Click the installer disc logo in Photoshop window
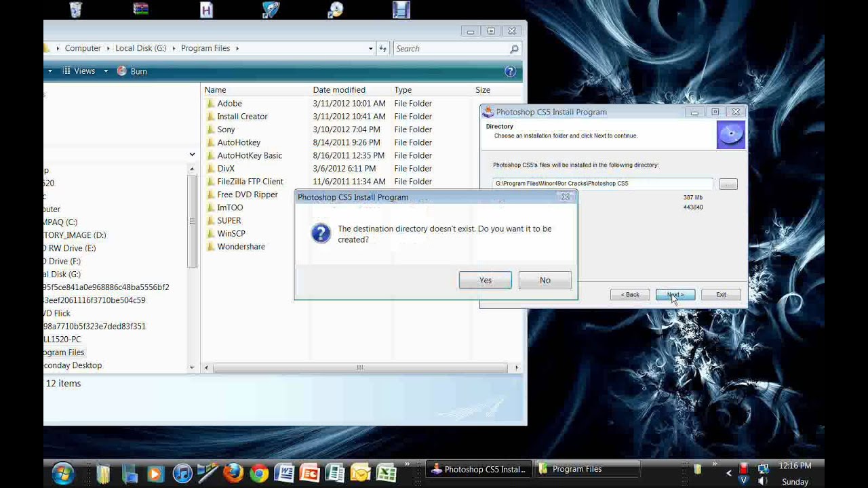 point(730,134)
